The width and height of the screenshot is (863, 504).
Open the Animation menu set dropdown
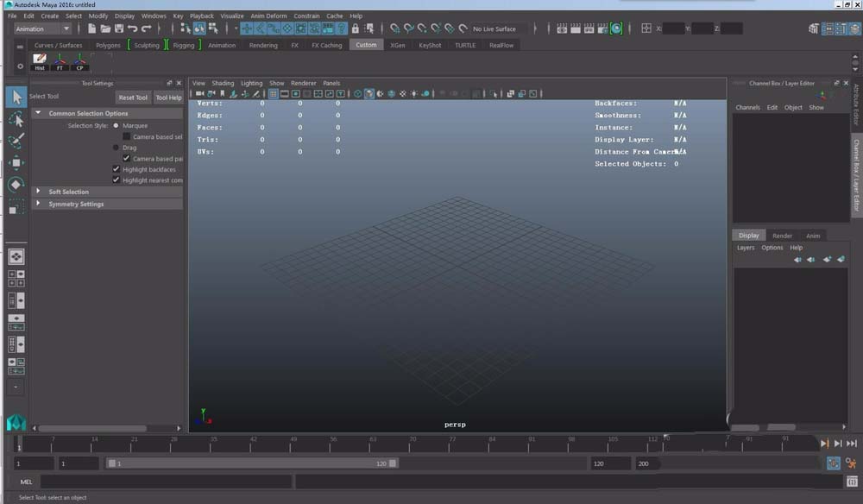coord(42,28)
